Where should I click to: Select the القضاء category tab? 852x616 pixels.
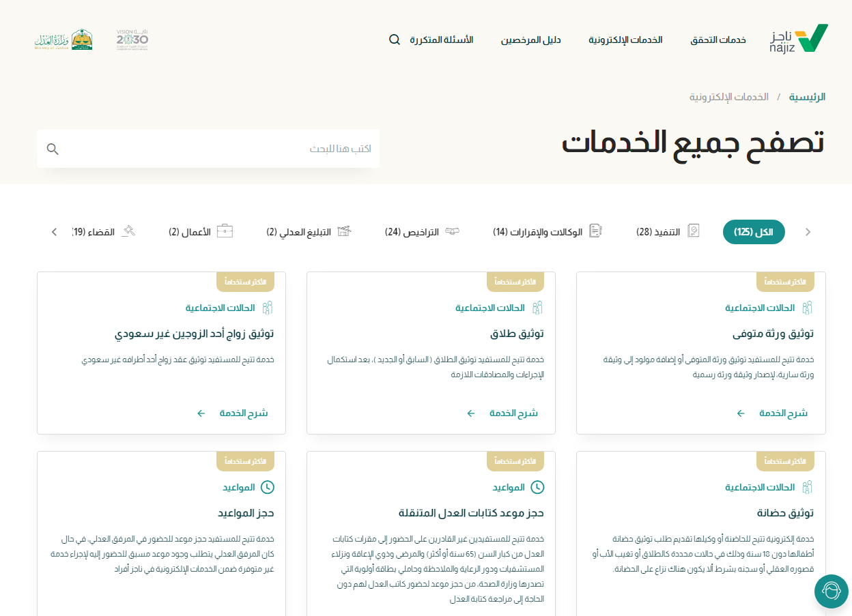click(x=104, y=232)
